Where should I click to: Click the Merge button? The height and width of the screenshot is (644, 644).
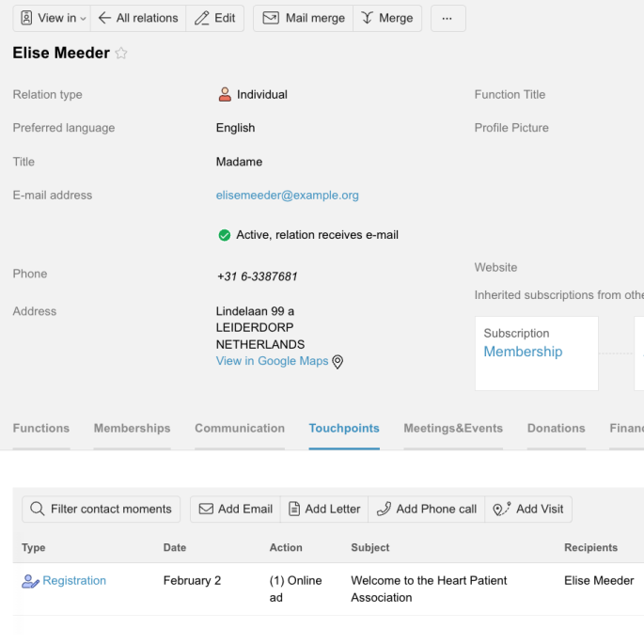point(387,18)
